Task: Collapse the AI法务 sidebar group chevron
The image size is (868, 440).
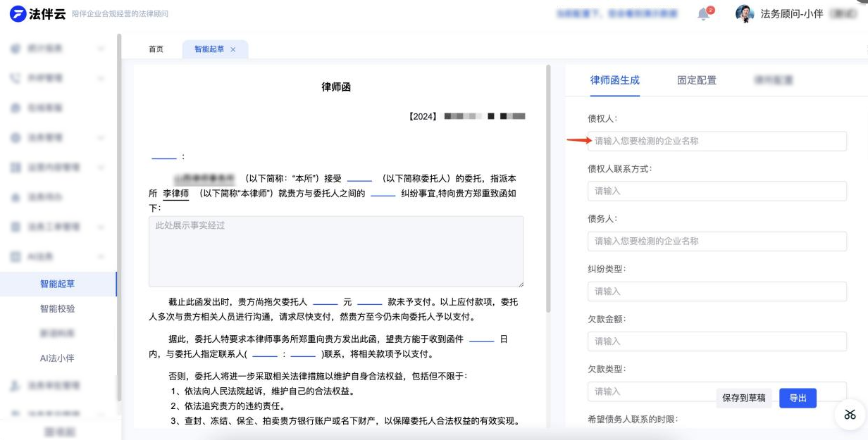Action: click(101, 257)
